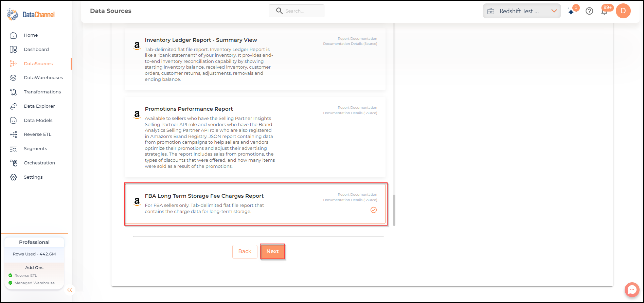This screenshot has width=644, height=303.
Task: Expand the Redshift Test workspace dropdown
Action: coord(554,11)
